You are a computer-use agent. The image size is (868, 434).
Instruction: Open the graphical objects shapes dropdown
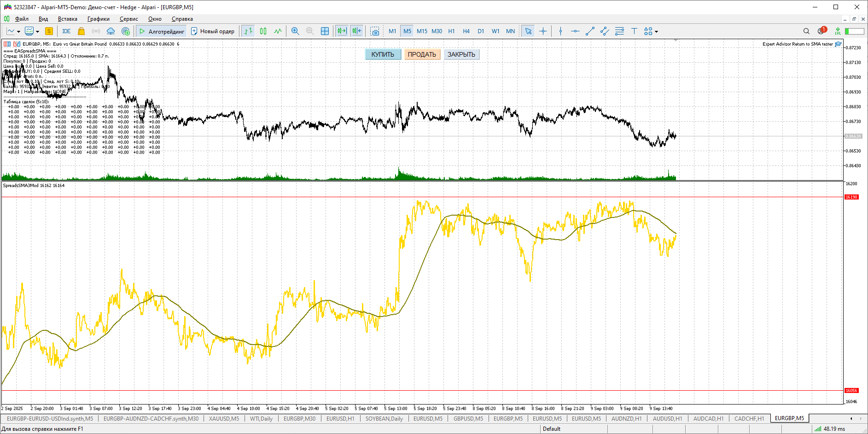(x=651, y=31)
